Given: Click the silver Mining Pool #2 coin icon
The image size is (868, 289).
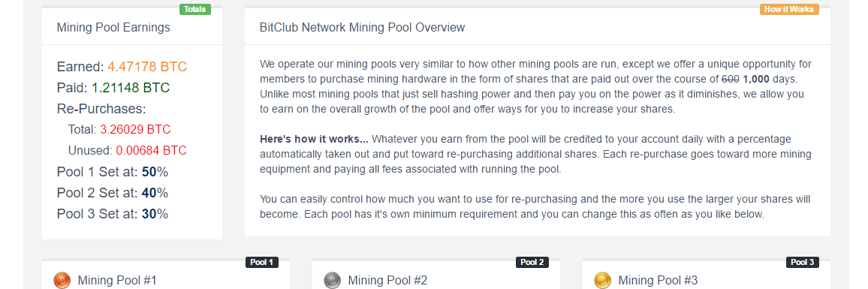Looking at the screenshot, I should tap(332, 280).
